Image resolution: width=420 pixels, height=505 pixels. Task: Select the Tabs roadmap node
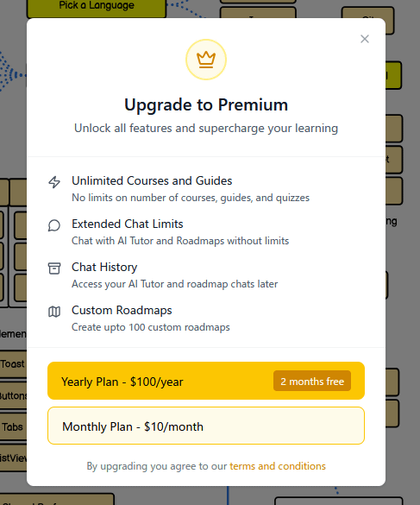tap(13, 427)
